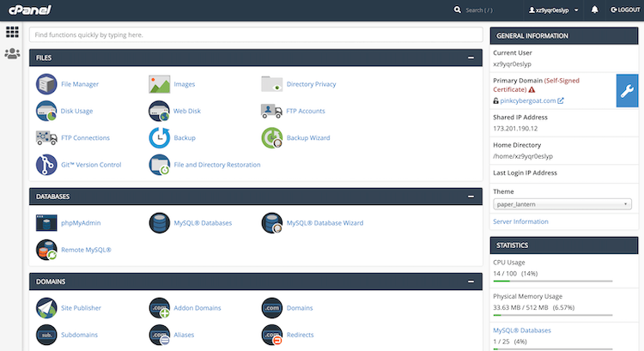The height and width of the screenshot is (351, 644).
Task: Click the Disk Usage icon
Action: click(x=46, y=111)
